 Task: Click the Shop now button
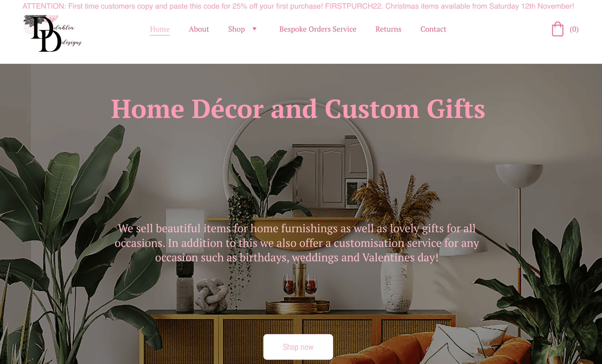(x=298, y=347)
